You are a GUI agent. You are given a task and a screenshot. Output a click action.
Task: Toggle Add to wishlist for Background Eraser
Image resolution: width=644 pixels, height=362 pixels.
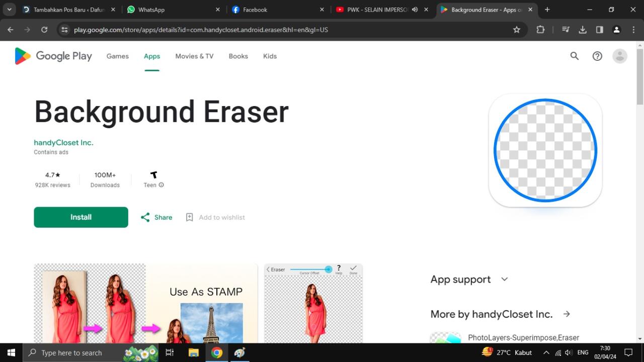point(215,217)
